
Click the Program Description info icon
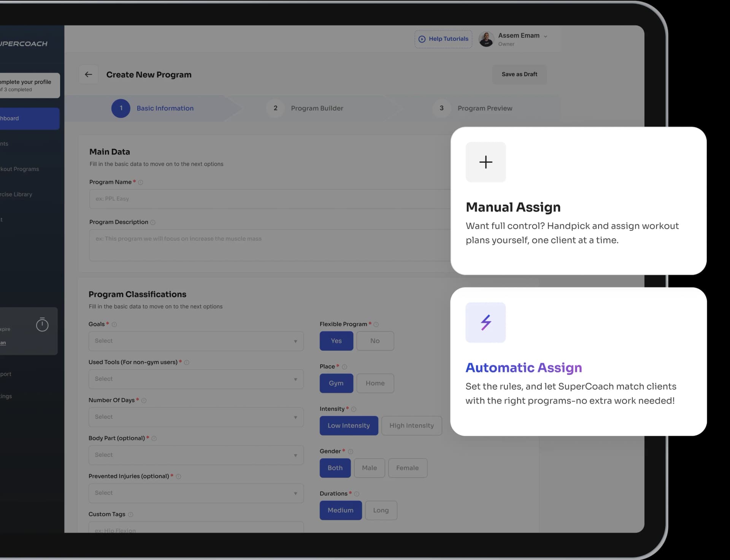tap(153, 222)
